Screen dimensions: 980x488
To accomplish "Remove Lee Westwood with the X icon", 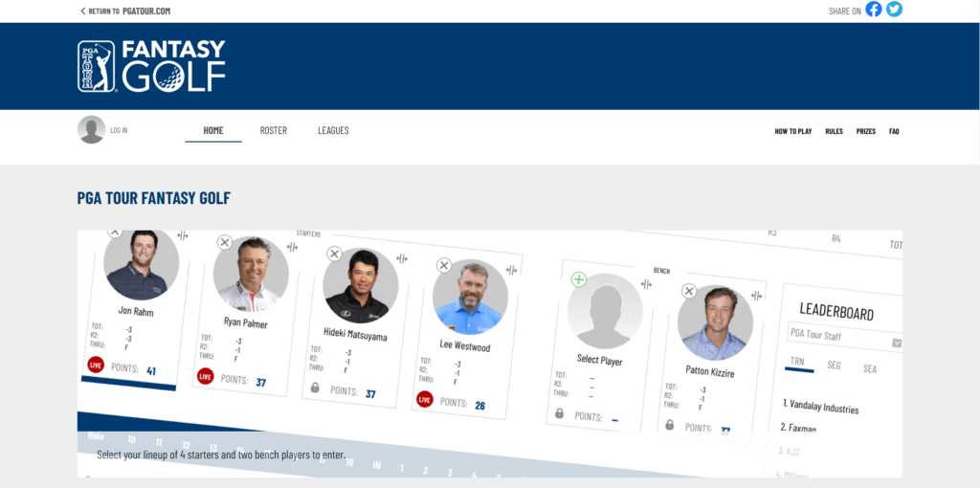I will [x=444, y=265].
